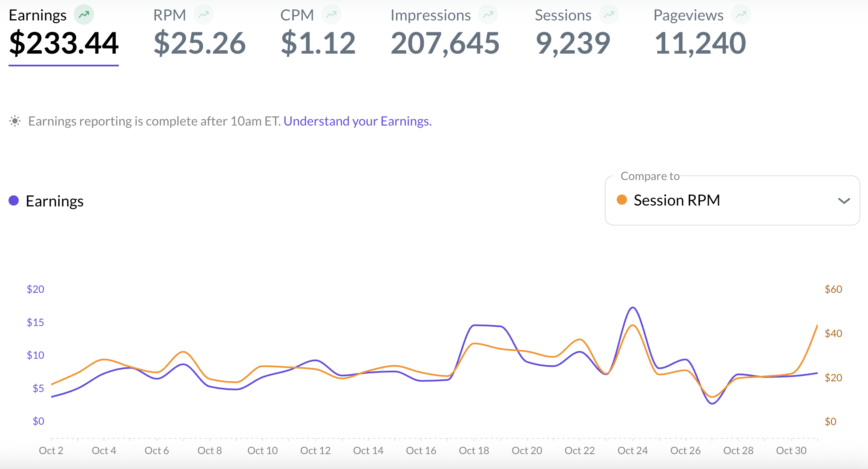Click the Oct 18 date axis label
Image resolution: width=868 pixels, height=469 pixels.
474,451
